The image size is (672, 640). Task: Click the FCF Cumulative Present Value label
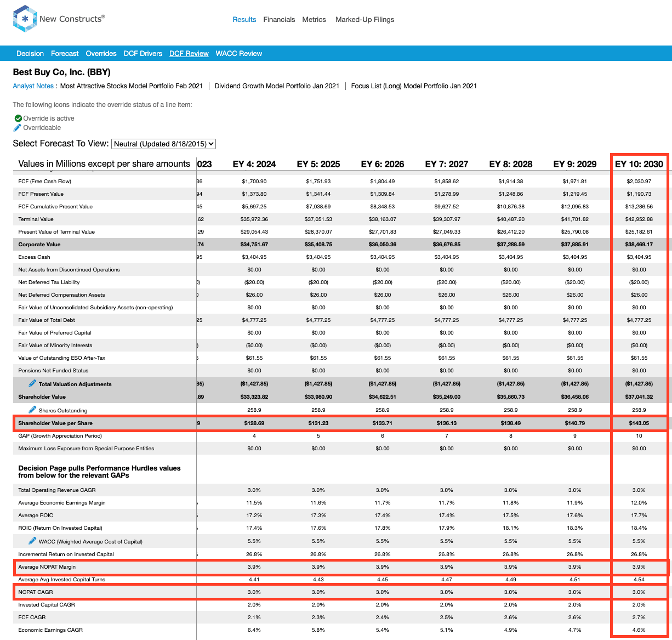[x=55, y=207]
